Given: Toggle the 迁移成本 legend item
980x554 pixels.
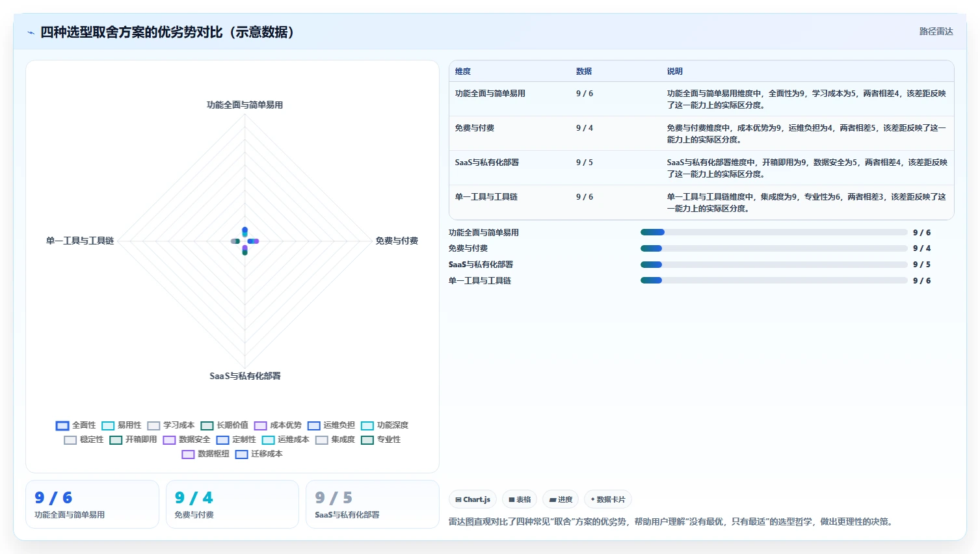Looking at the screenshot, I should (259, 454).
